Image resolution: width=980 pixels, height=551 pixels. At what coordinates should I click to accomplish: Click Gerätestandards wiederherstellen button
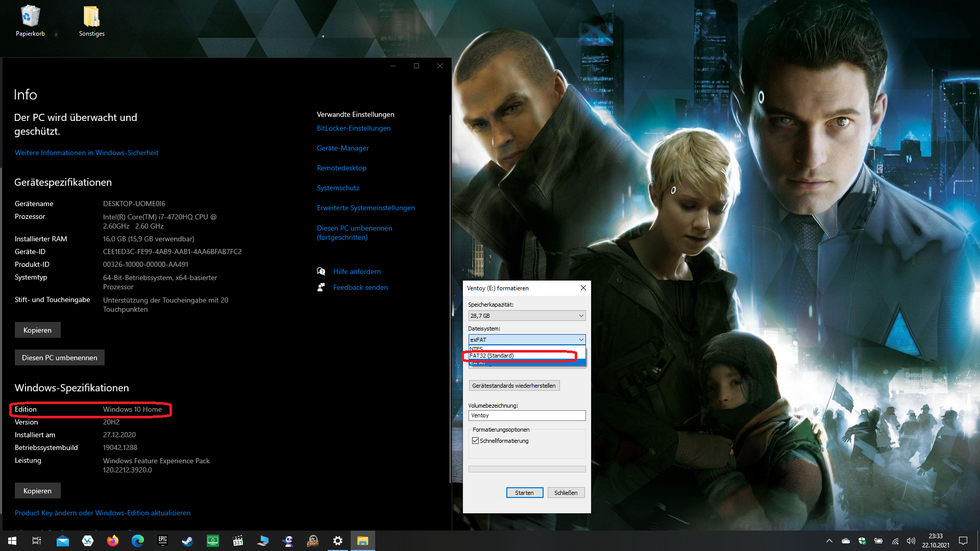(514, 386)
